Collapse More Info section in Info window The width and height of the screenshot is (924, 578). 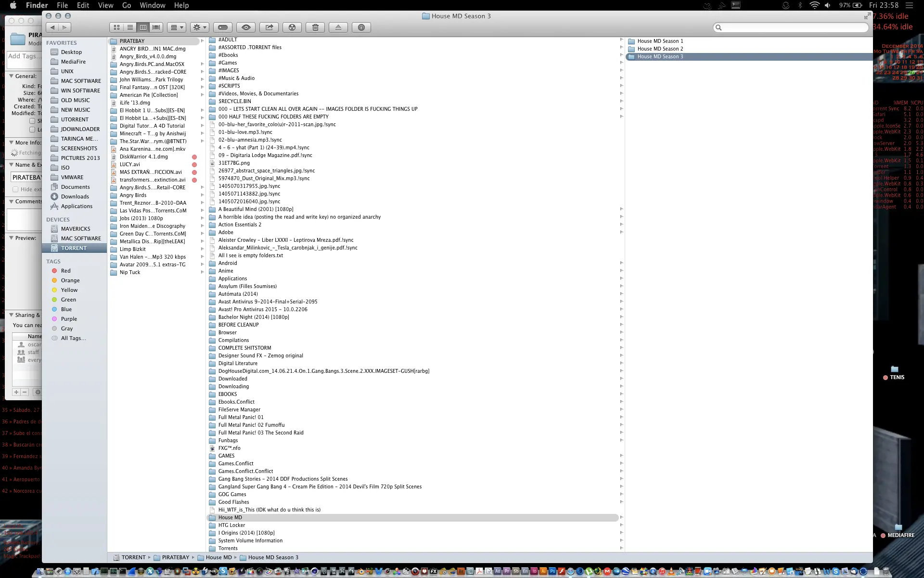pos(11,143)
